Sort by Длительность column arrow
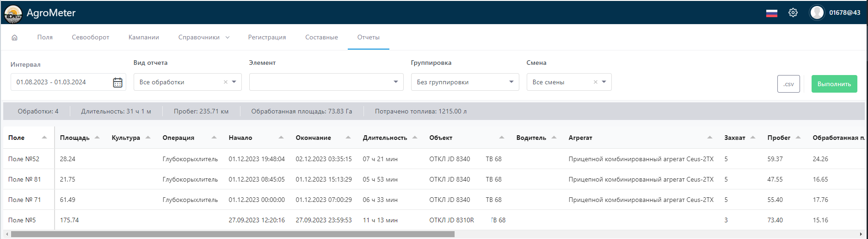 [415, 138]
